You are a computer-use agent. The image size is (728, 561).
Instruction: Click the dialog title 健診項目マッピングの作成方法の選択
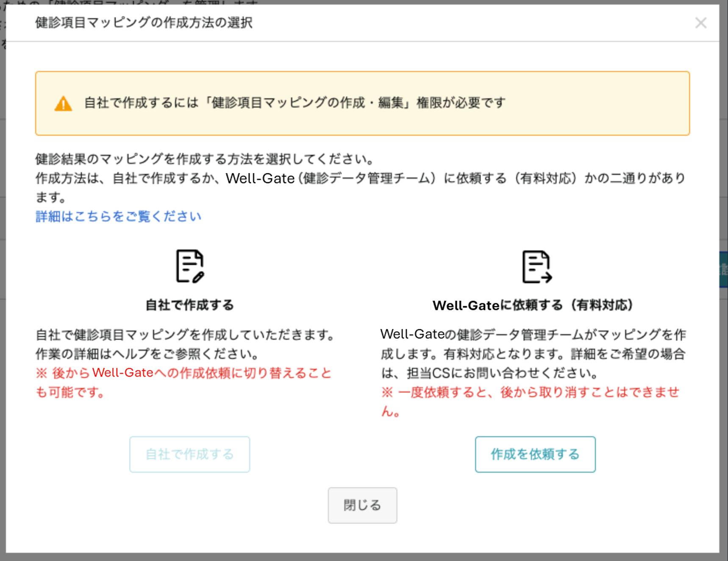click(144, 22)
